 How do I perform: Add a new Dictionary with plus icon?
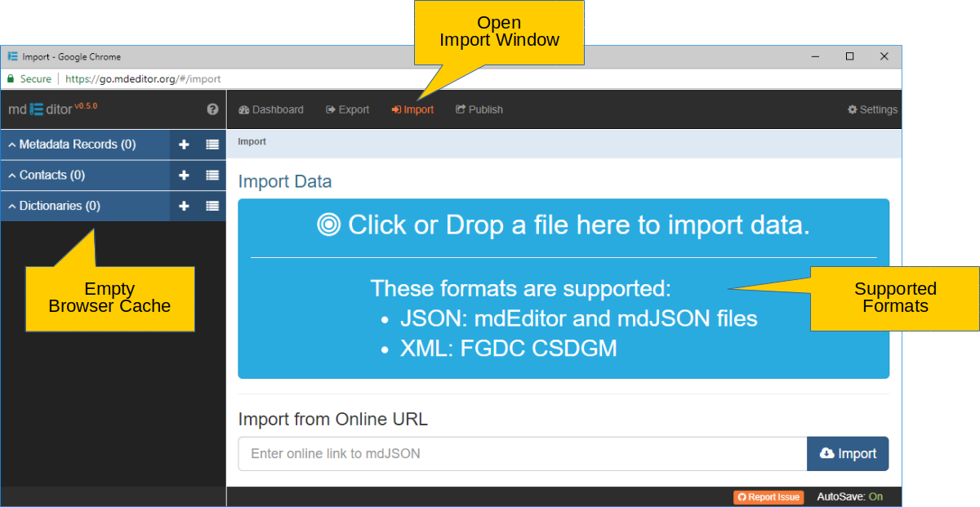point(184,206)
